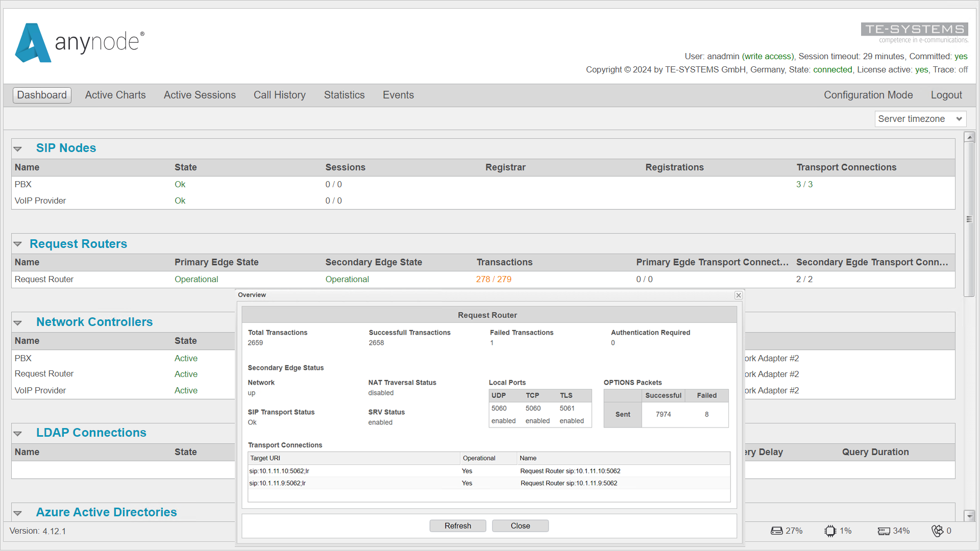This screenshot has height=551, width=980.
Task: Click the Refresh button in Overview
Action: 458,526
